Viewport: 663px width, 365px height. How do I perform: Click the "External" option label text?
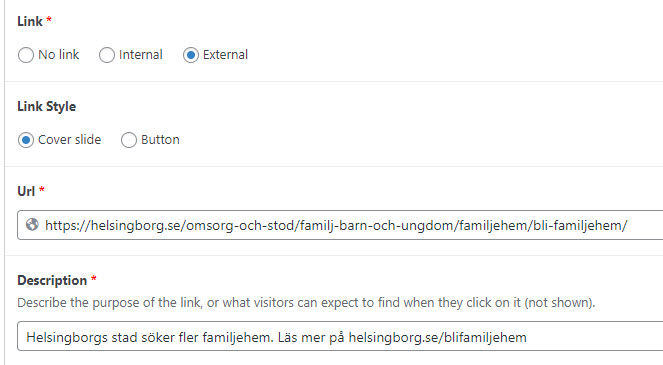[x=225, y=55]
